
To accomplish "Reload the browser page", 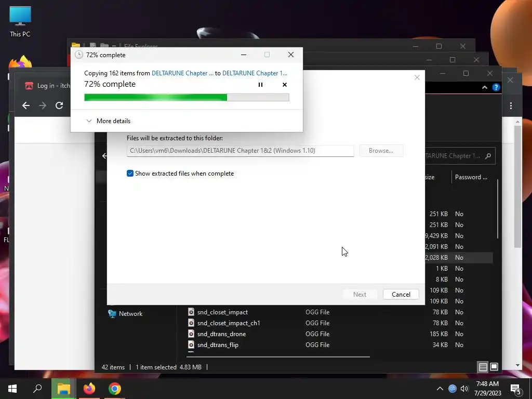I will 59,105.
